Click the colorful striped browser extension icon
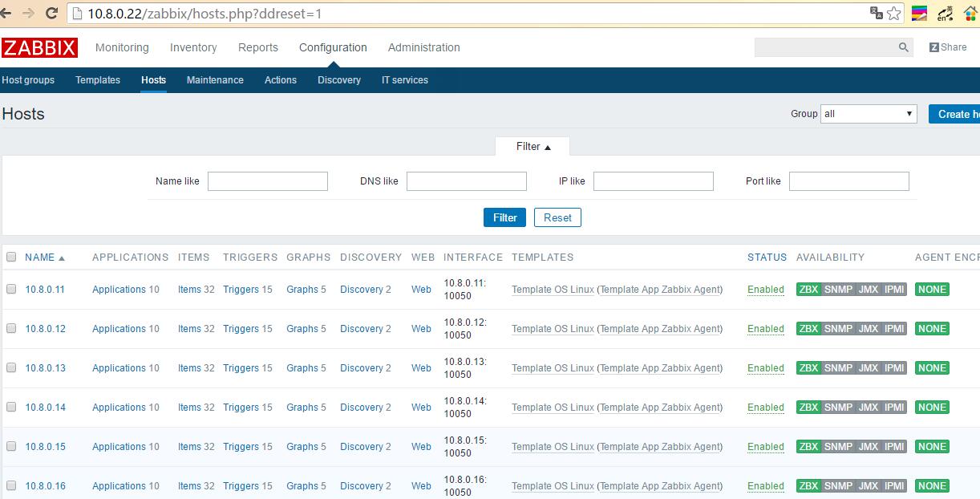Screen dimensions: 980x499 (920, 13)
